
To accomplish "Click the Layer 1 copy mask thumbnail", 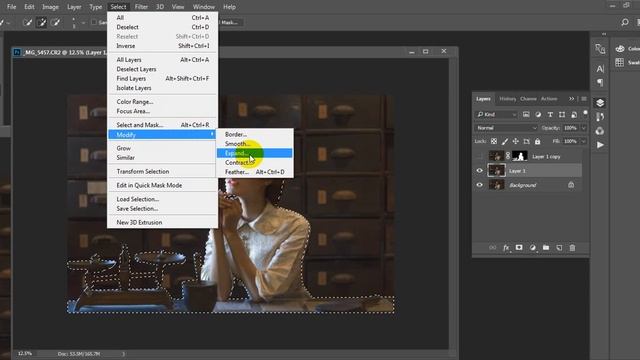I will point(520,156).
